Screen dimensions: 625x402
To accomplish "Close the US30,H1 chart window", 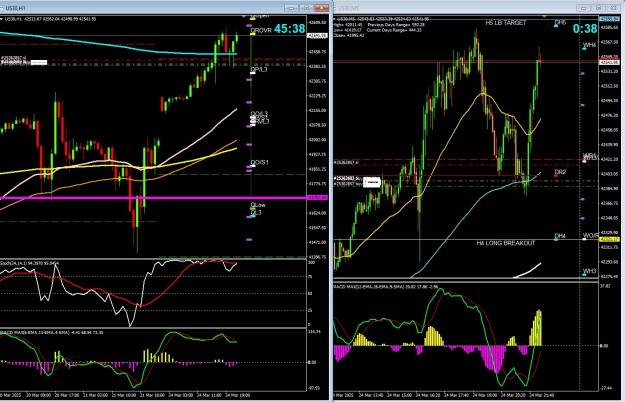I will point(321,8).
